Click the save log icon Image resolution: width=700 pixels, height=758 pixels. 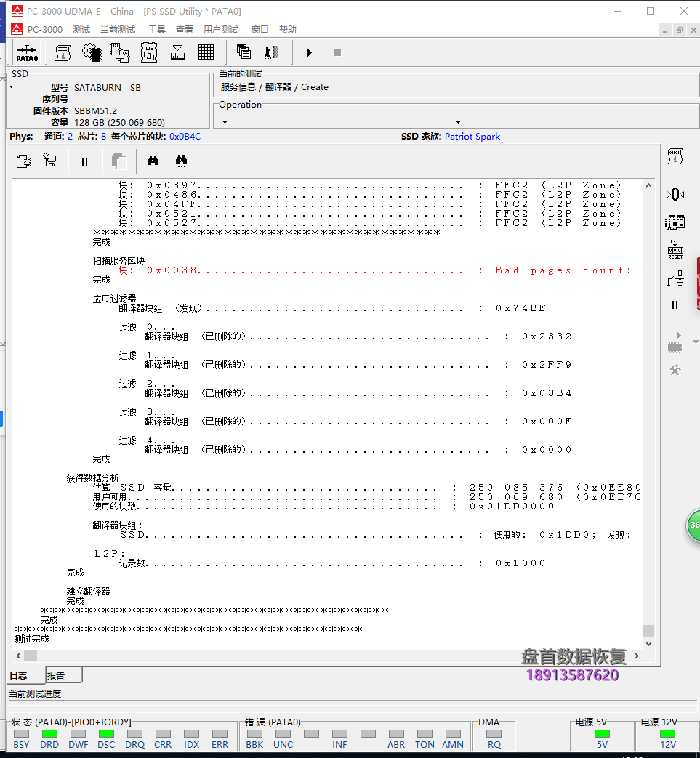point(50,160)
